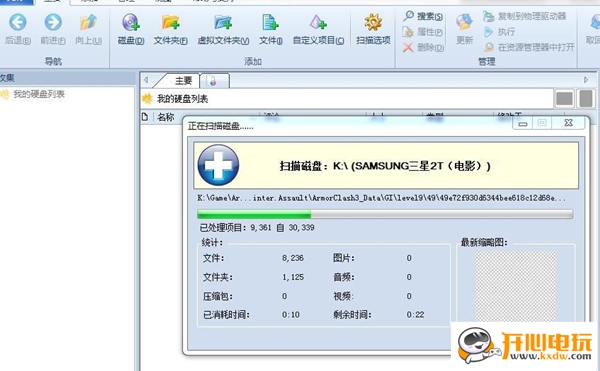The image size is (600, 371).
Task: Click the folders count 1,125
Action: [293, 277]
